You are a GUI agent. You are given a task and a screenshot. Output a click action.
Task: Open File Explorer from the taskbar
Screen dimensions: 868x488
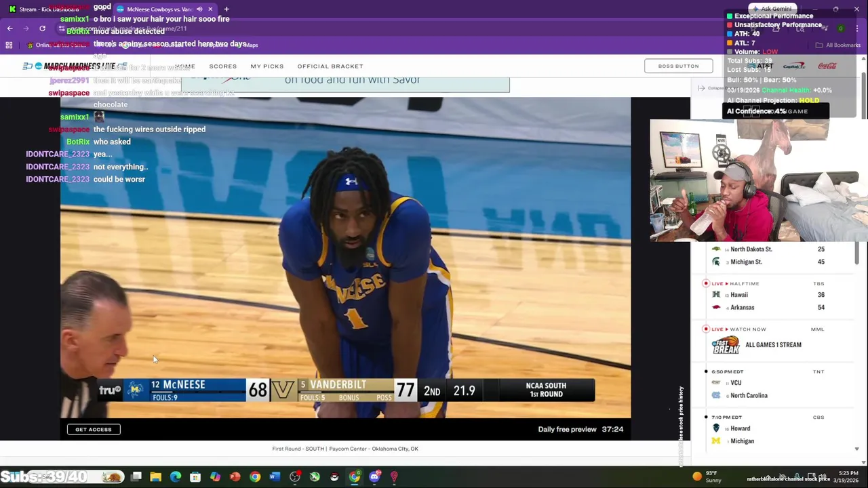156,477
